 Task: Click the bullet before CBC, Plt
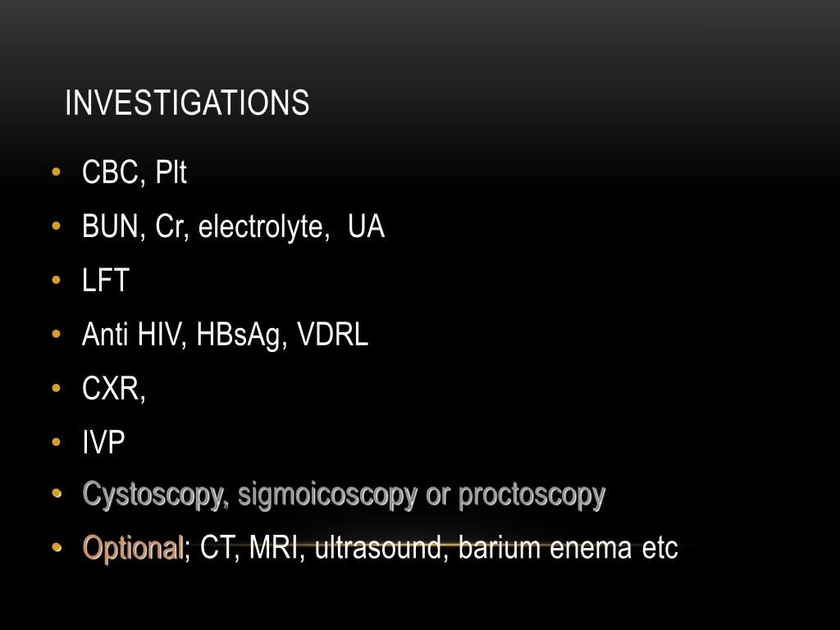(x=57, y=172)
